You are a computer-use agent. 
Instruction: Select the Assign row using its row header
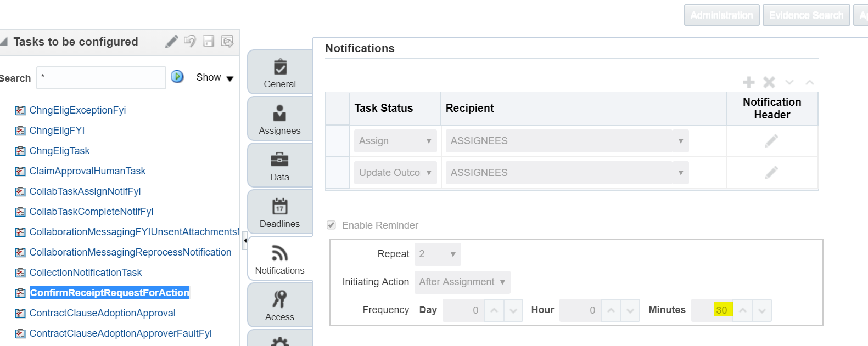[338, 141]
